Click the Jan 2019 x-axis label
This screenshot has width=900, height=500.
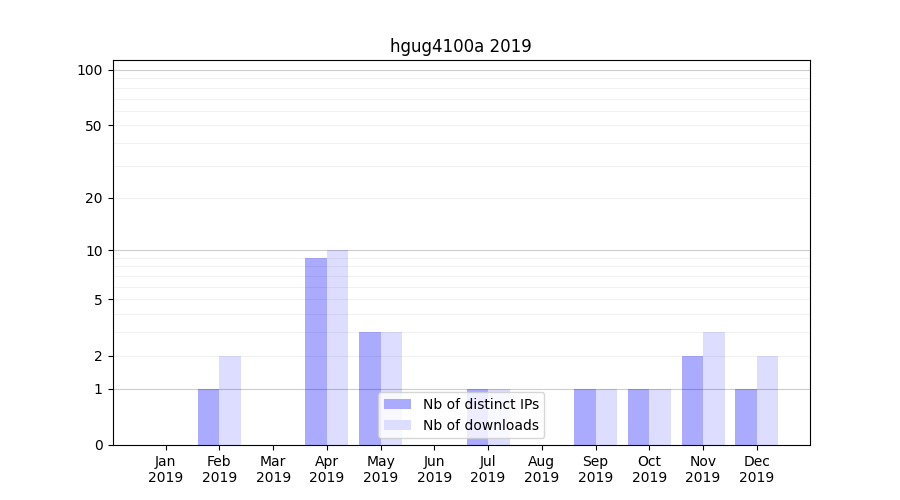point(166,469)
